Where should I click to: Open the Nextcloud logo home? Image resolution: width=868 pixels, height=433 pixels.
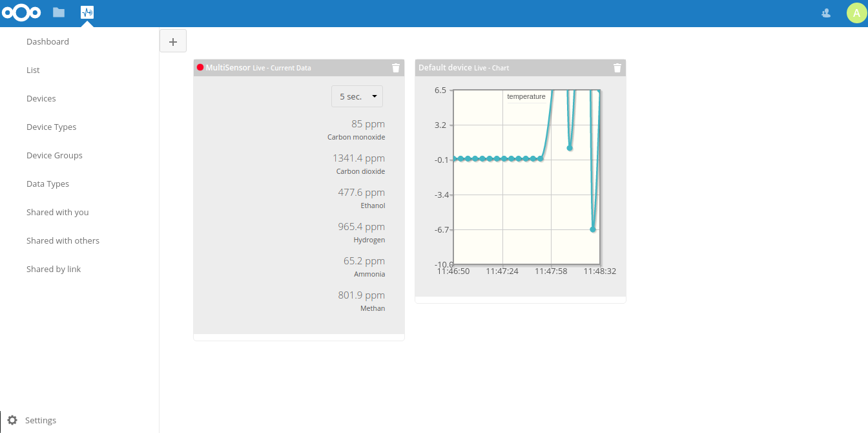[22, 12]
